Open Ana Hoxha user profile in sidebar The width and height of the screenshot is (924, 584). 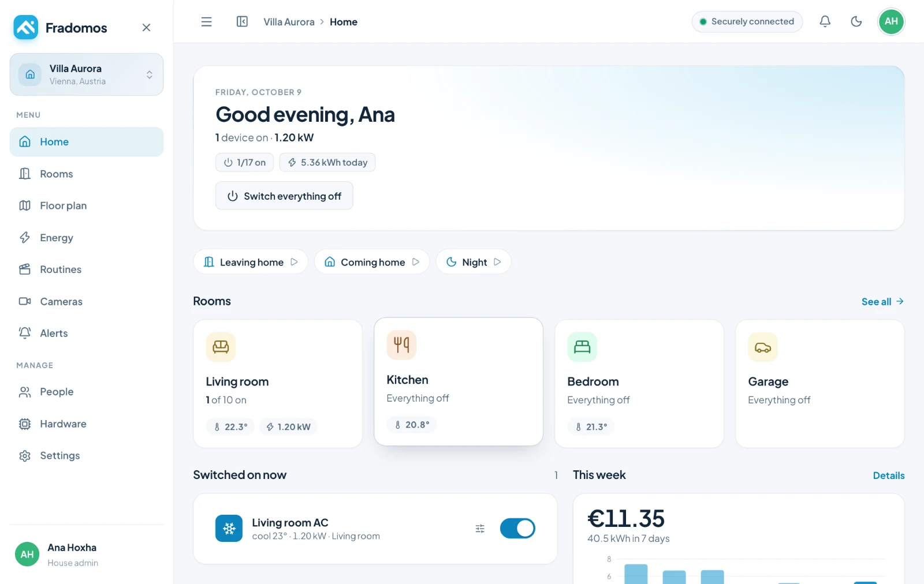pyautogui.click(x=87, y=555)
